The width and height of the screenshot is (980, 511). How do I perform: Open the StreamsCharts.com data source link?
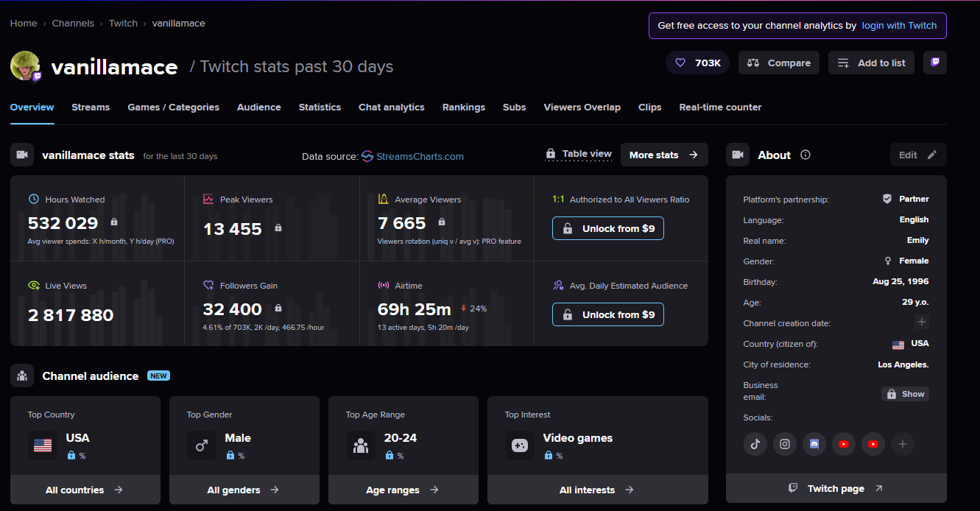click(x=413, y=156)
